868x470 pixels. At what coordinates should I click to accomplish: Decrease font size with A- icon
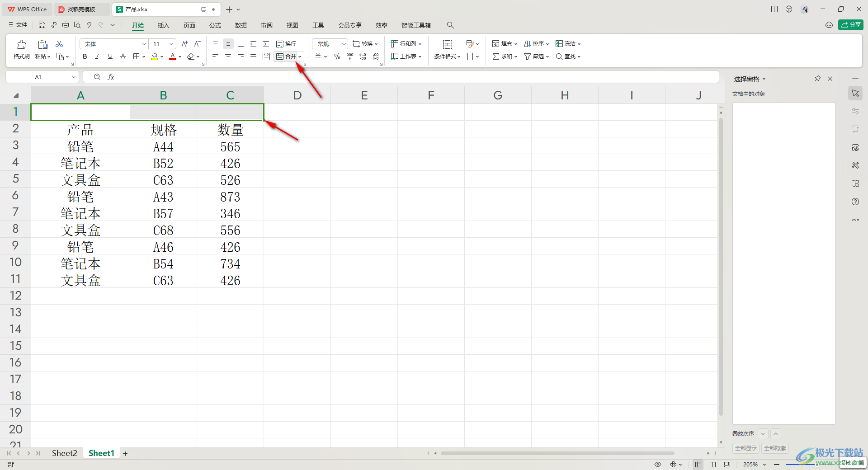tap(197, 44)
